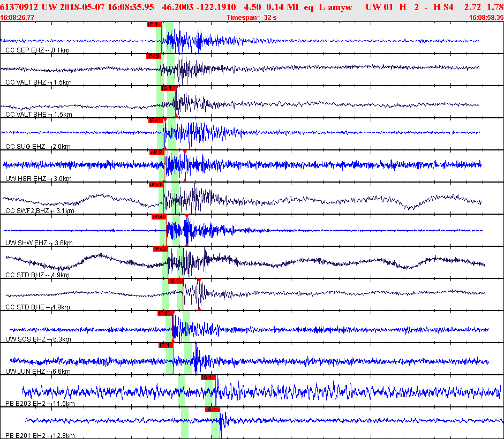The image size is (504, 439).
Task: Click the 'Timespan= 32 s' label
Action: coord(252,18)
